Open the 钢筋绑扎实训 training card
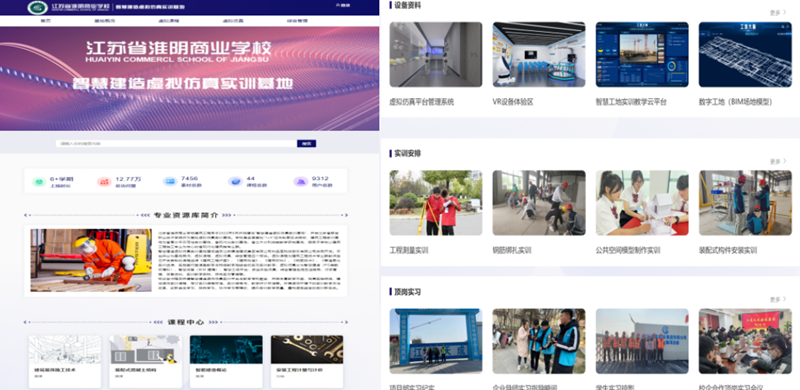Viewport: 800px width, 390px height. pyautogui.click(x=539, y=203)
